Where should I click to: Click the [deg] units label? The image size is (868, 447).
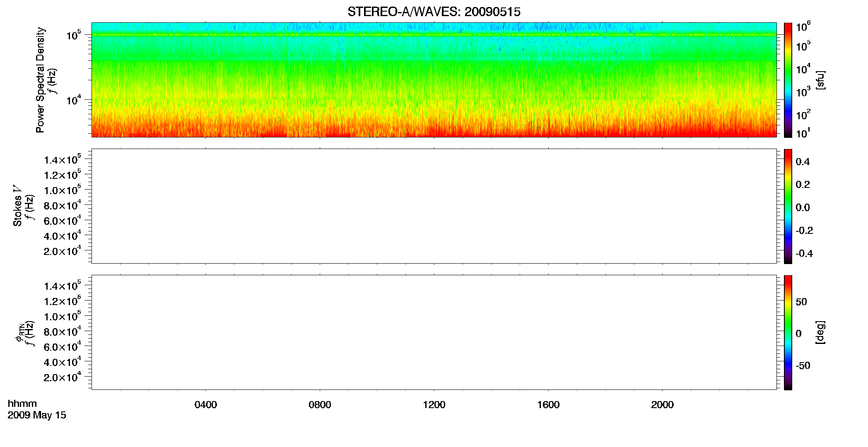point(820,332)
